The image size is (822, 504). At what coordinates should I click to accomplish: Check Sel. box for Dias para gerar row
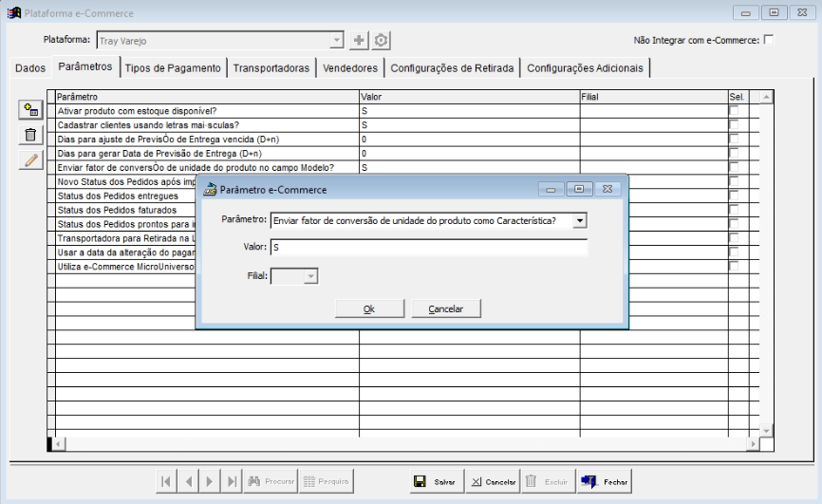tap(734, 153)
